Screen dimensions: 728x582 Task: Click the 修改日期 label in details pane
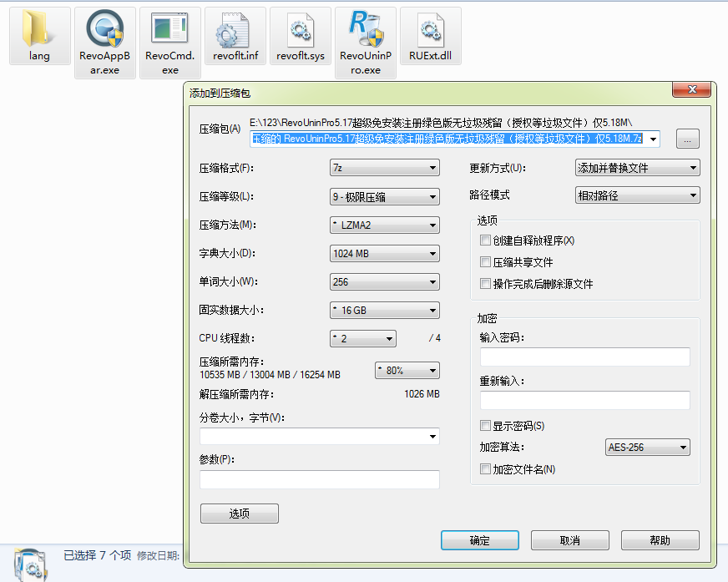pos(158,556)
